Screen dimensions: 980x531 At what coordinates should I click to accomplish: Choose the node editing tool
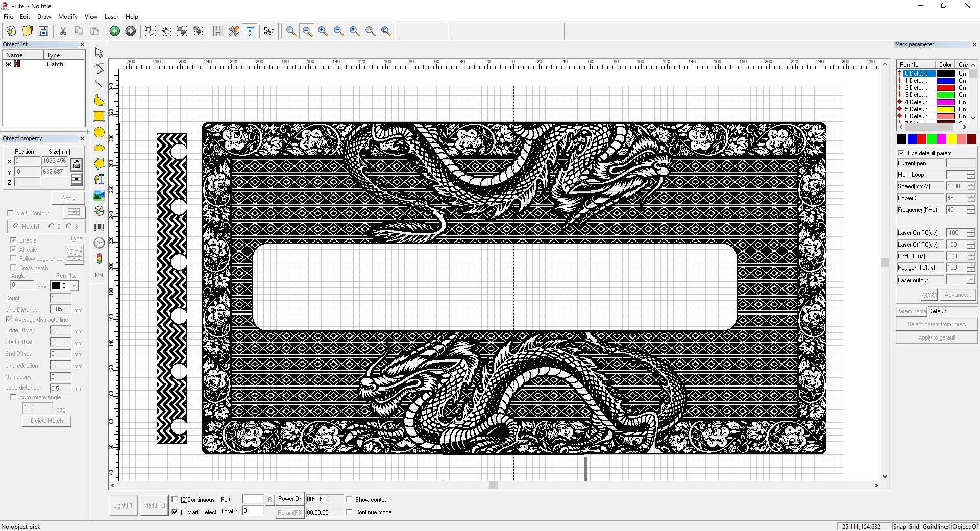point(99,68)
